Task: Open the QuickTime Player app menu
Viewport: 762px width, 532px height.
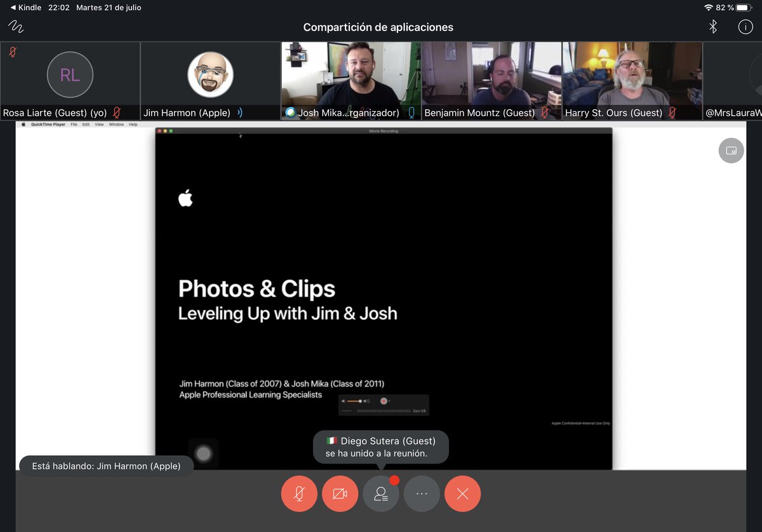Action: click(x=49, y=124)
